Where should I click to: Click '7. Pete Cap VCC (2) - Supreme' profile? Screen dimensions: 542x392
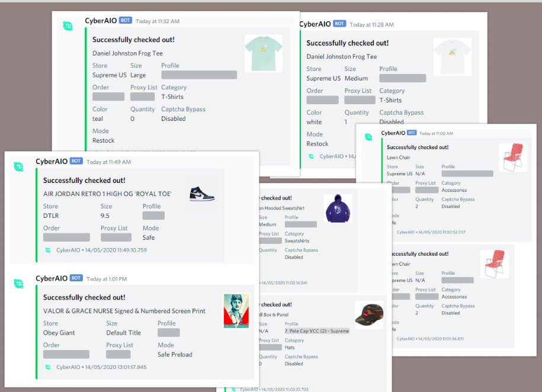pyautogui.click(x=317, y=331)
